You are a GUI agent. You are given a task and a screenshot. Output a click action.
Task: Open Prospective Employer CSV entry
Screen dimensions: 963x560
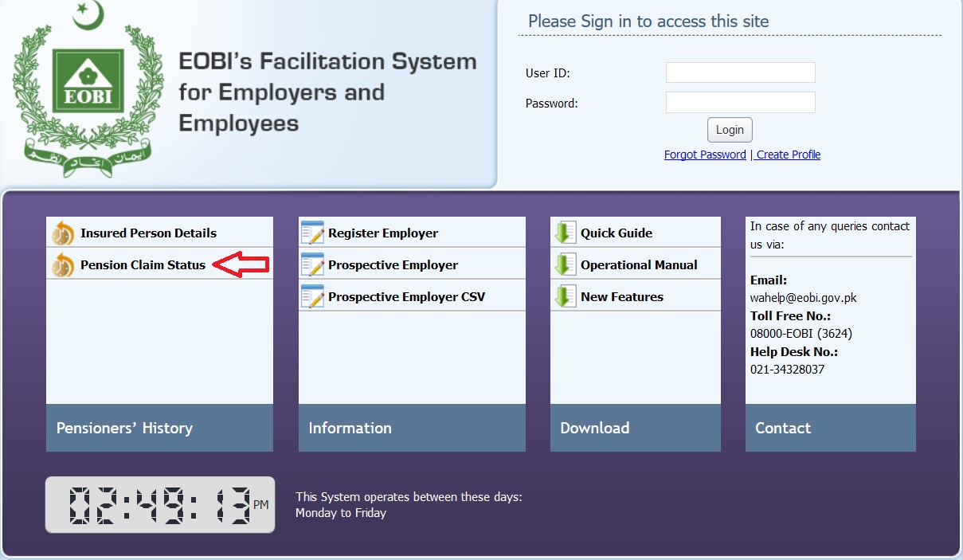pos(406,297)
